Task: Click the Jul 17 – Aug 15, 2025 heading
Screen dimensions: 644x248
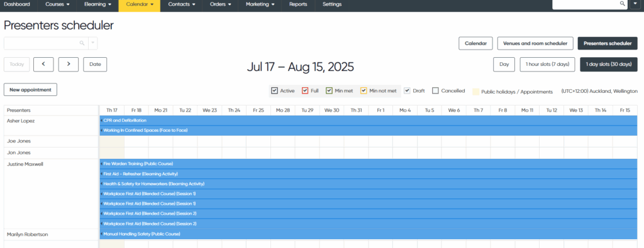Action: (300, 67)
